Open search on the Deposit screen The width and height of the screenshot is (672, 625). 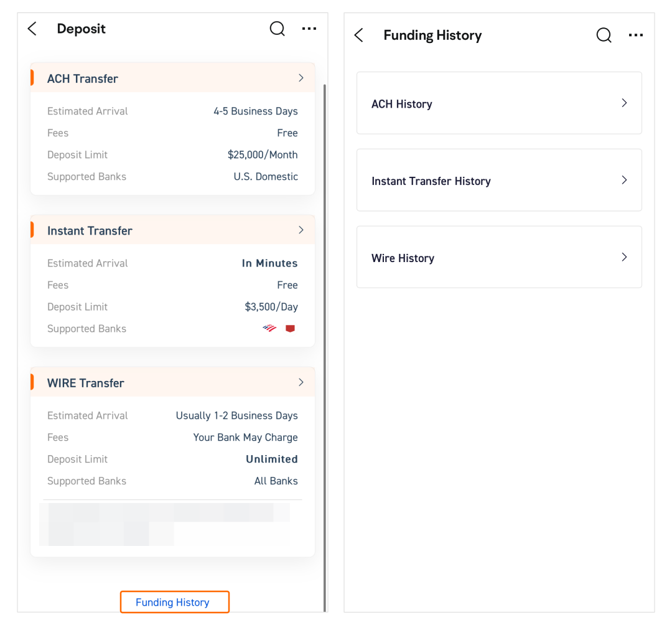[x=278, y=29]
